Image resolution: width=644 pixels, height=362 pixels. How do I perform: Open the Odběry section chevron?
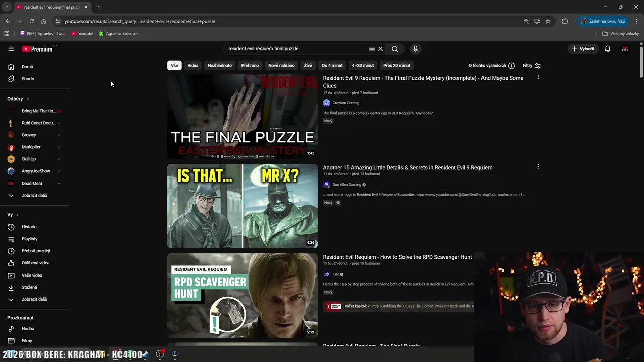28,99
